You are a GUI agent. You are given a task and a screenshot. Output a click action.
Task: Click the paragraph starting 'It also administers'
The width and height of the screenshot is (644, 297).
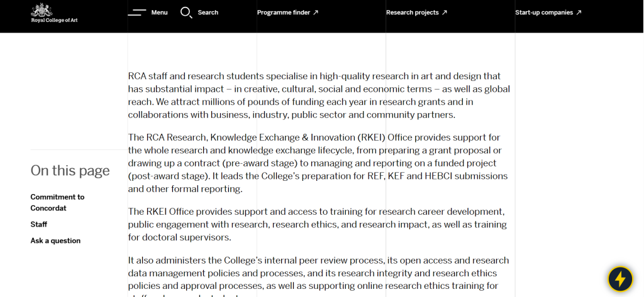(x=318, y=273)
